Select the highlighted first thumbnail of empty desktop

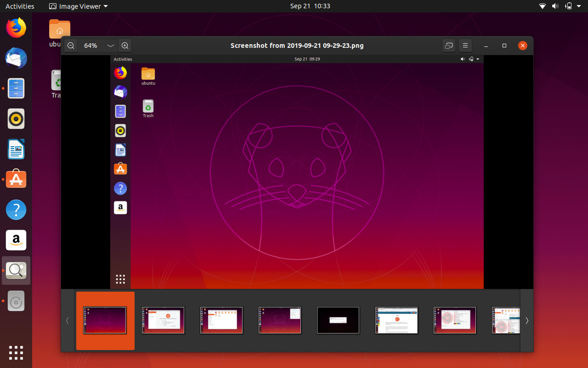[x=105, y=320]
